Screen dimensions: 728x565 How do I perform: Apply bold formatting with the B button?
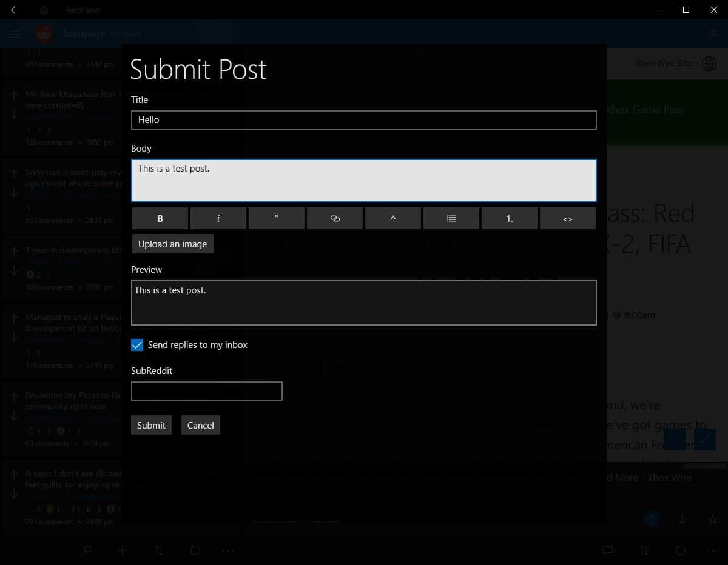tap(160, 218)
